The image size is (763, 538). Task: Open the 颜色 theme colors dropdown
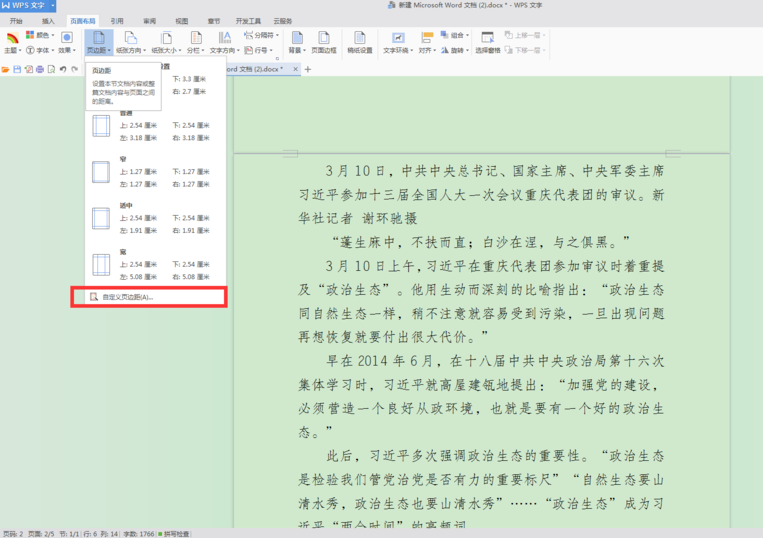(40, 35)
